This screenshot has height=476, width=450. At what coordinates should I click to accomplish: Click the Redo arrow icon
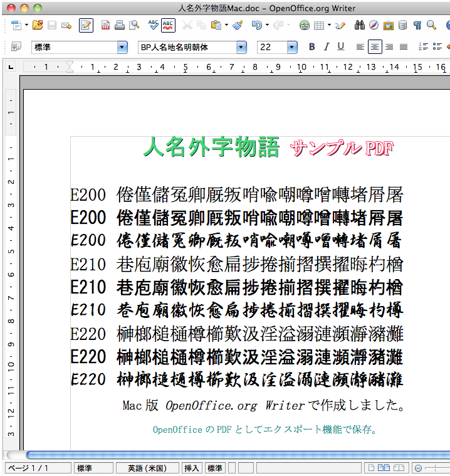click(278, 25)
